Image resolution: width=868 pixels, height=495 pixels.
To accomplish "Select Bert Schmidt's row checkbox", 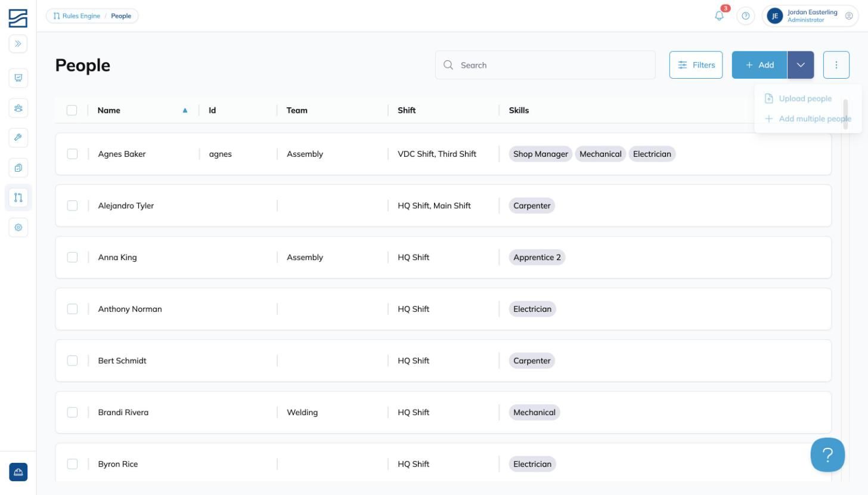I will [x=72, y=361].
